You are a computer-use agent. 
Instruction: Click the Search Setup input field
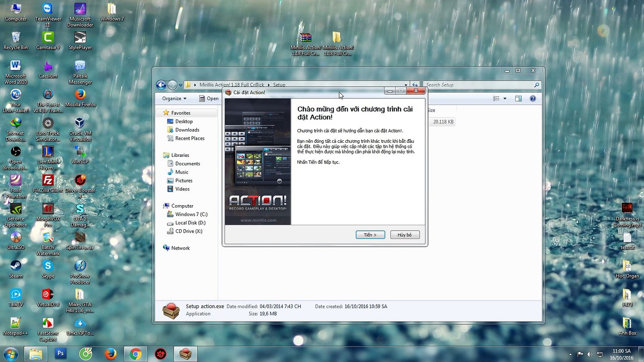[481, 85]
